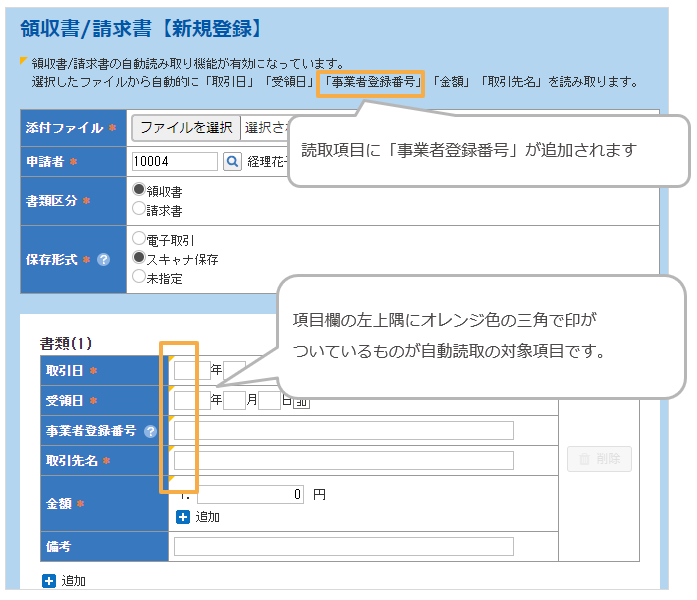Click the 削除 delete button
The image size is (697, 600).
click(599, 459)
